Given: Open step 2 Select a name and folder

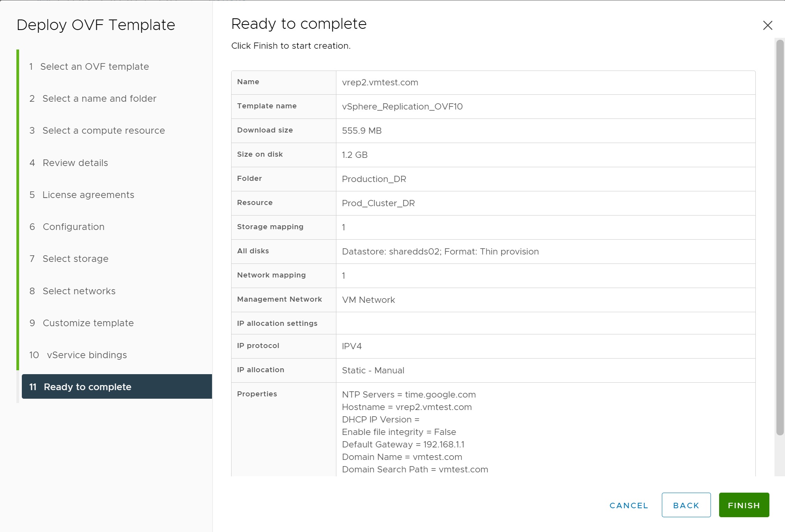Looking at the screenshot, I should 99,99.
